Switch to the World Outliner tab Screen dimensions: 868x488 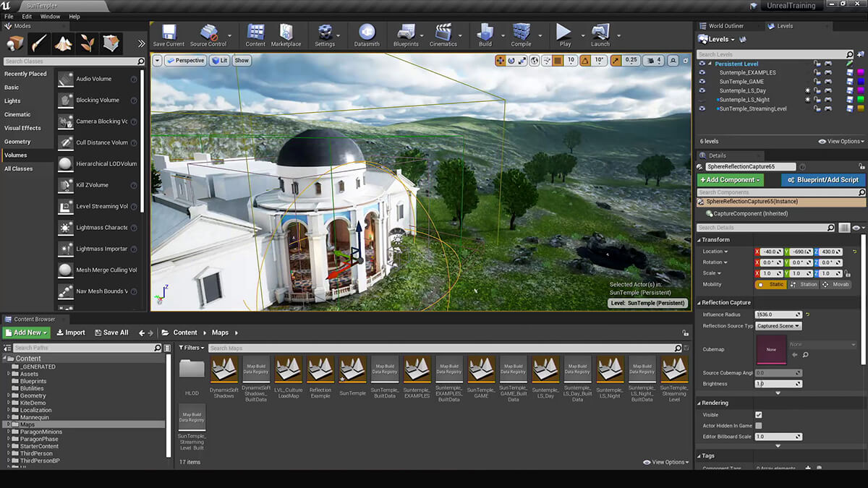[x=727, y=25]
